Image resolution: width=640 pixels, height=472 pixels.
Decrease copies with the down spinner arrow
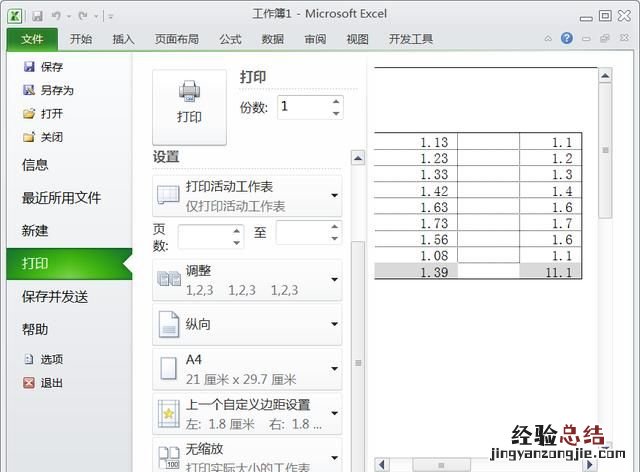[x=336, y=114]
